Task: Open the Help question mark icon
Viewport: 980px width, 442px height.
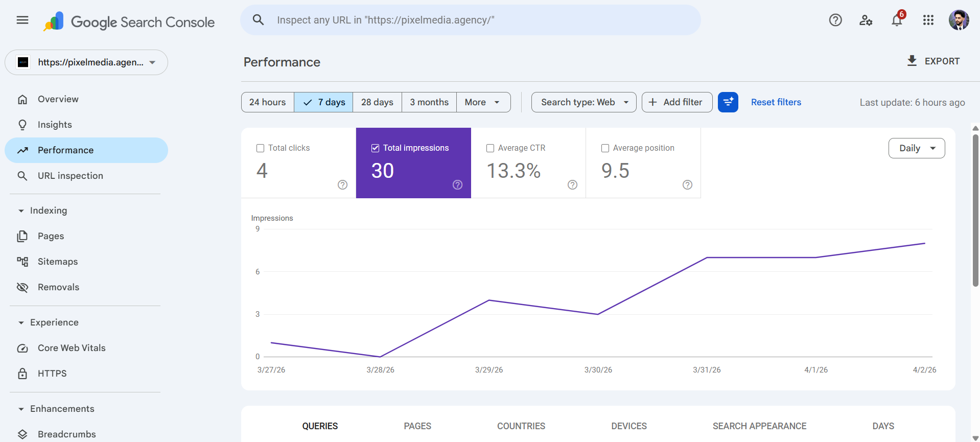Action: 835,20
